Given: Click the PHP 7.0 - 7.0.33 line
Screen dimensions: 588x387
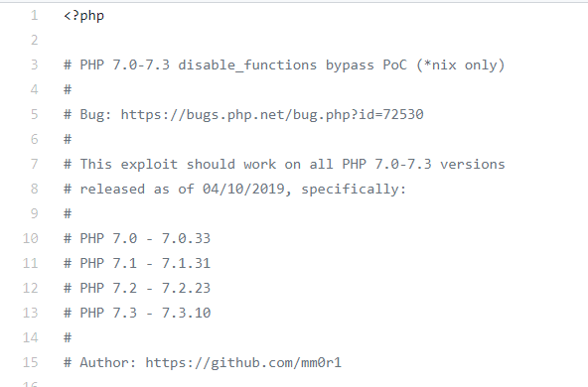Looking at the screenshot, I should (137, 238).
